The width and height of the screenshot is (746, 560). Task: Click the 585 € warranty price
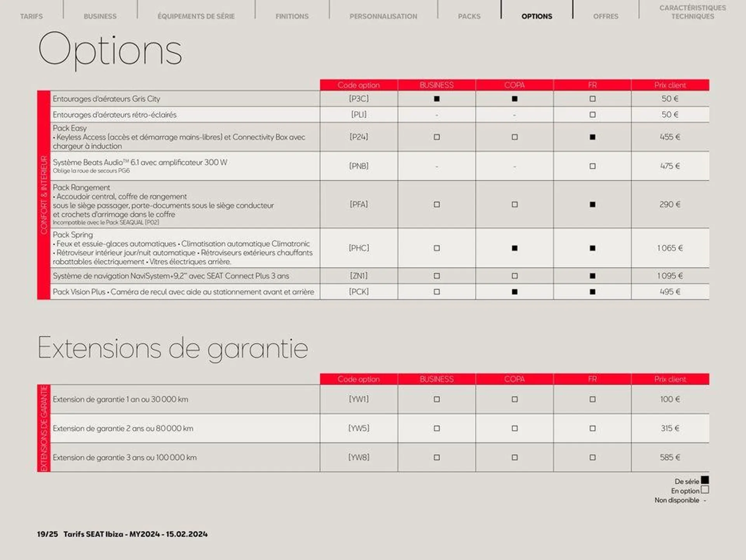(x=670, y=457)
